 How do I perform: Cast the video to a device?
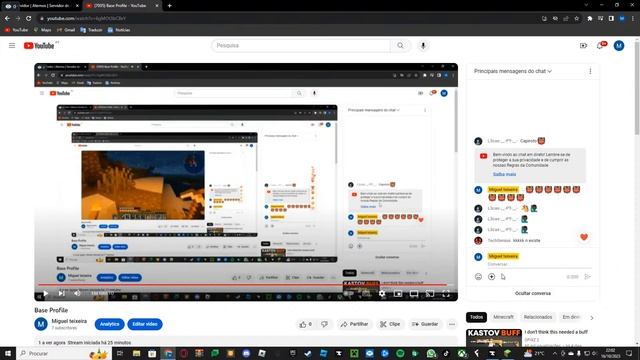pyautogui.click(x=430, y=293)
